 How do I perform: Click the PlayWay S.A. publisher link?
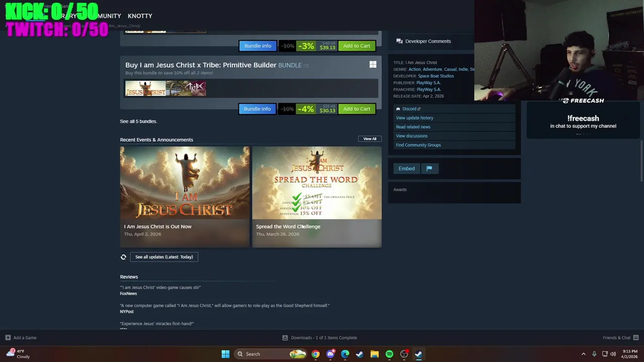click(429, 82)
